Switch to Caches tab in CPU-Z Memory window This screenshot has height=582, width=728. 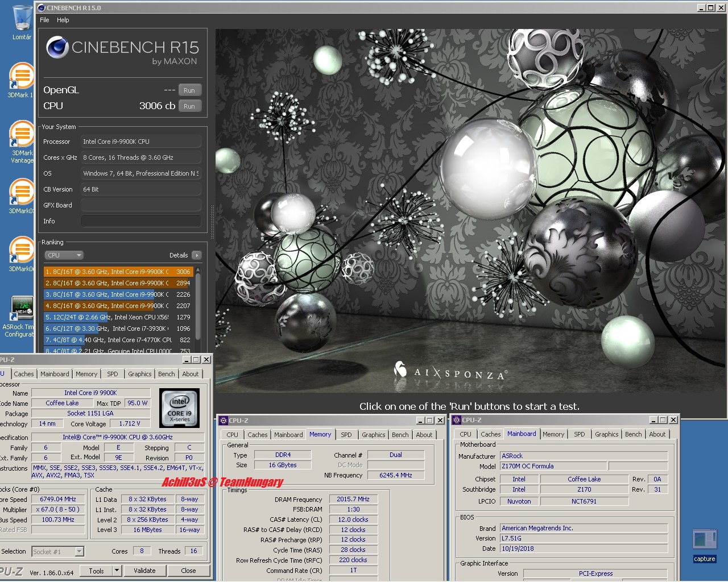pyautogui.click(x=257, y=435)
